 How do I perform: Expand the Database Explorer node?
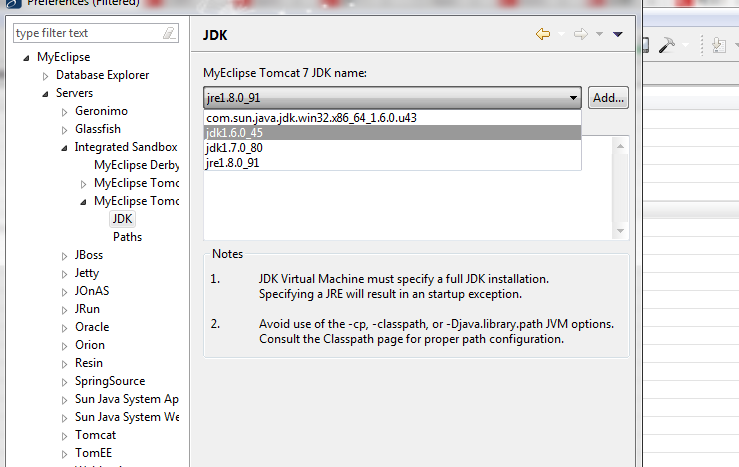[45, 76]
